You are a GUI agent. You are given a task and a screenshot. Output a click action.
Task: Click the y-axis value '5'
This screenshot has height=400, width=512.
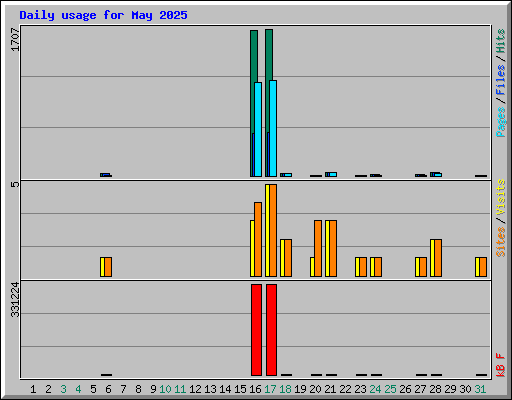(x=15, y=184)
